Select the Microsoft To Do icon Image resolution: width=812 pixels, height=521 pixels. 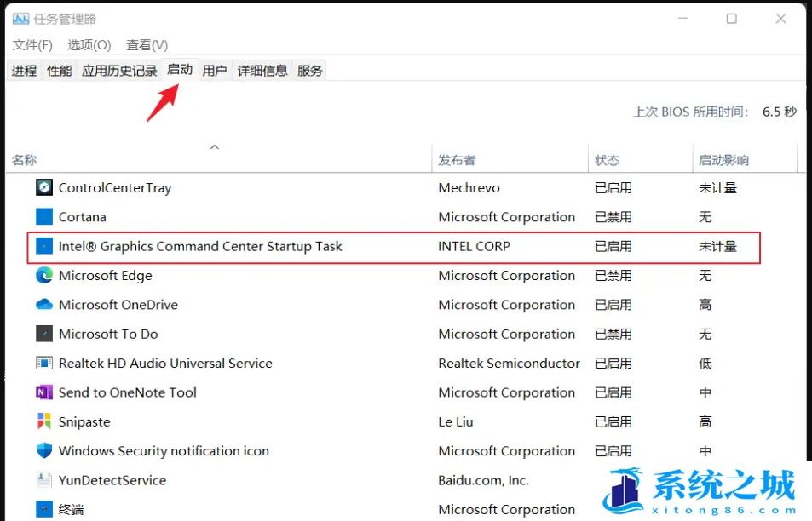click(x=44, y=334)
